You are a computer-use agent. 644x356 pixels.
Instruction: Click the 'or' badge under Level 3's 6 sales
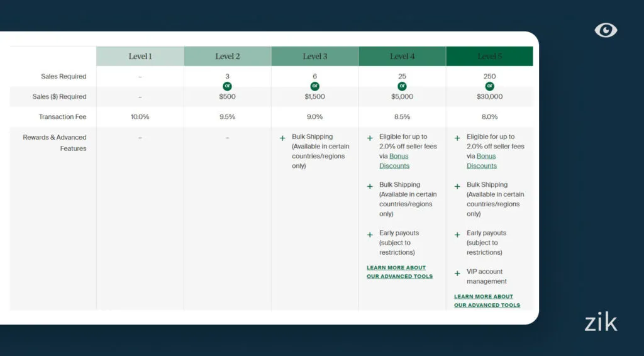pyautogui.click(x=314, y=86)
